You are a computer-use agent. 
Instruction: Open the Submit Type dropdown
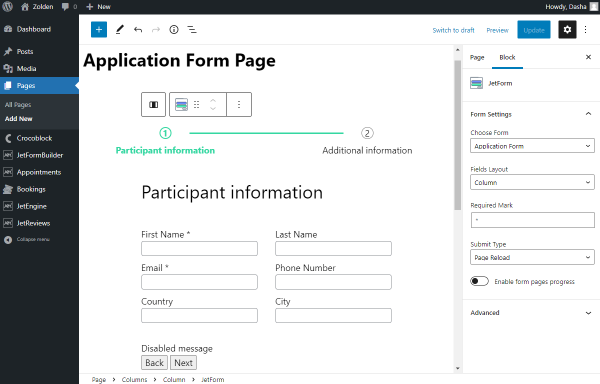pos(532,257)
